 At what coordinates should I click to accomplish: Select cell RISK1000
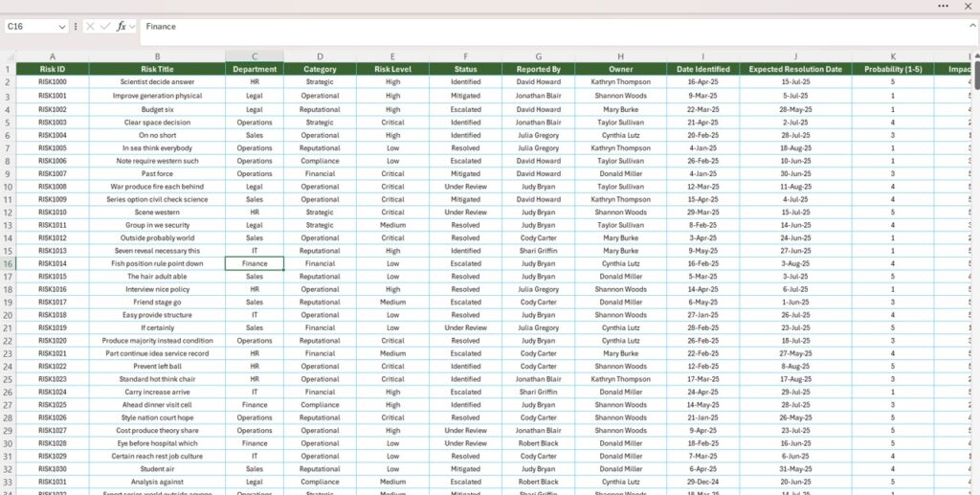53,82
